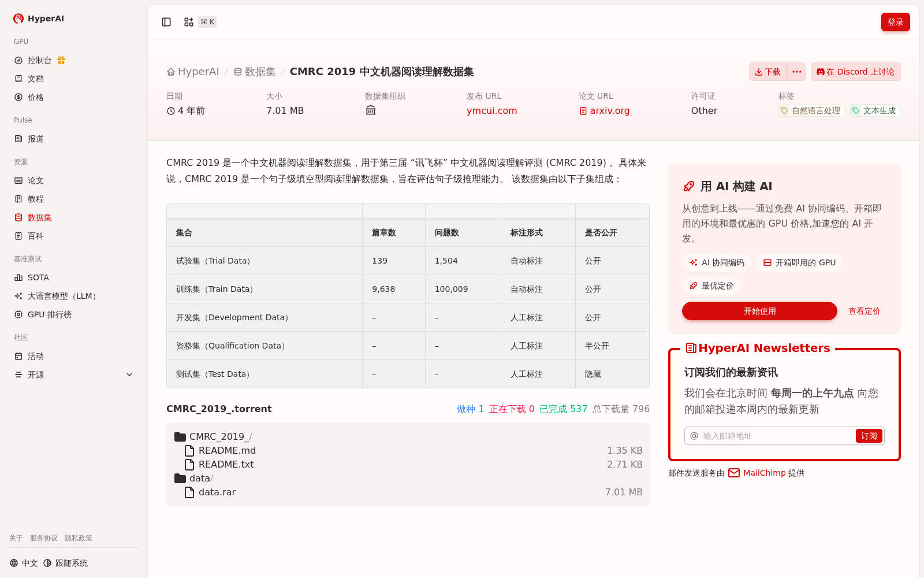Viewport: 924px width, 578px height.
Task: Click the 最优定价 chip
Action: (x=711, y=286)
